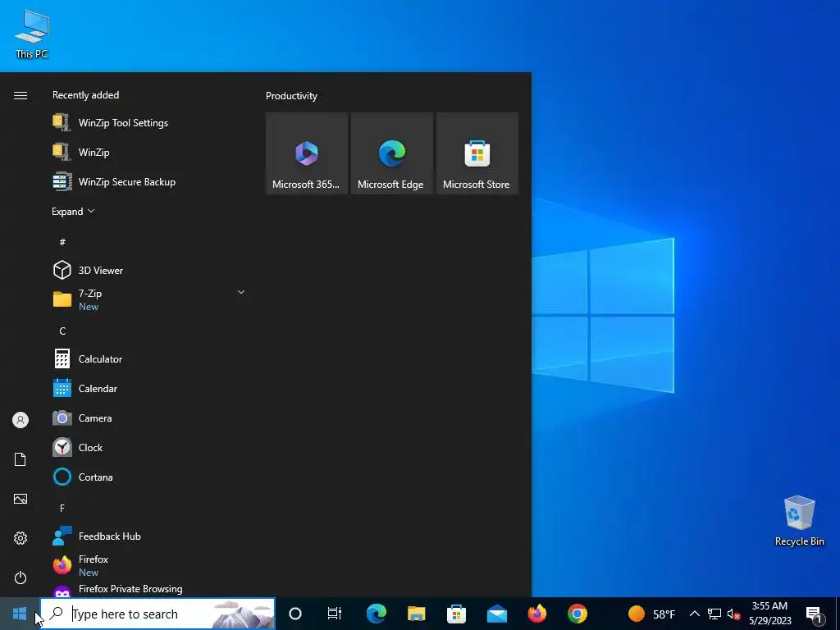Open Task View on the taskbar

pos(335,614)
